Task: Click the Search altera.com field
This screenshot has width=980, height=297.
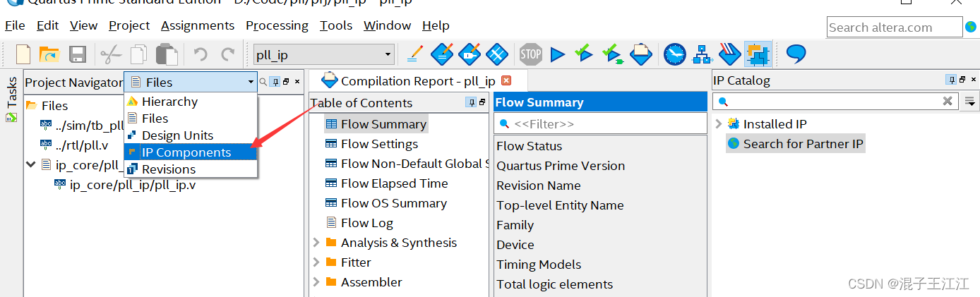Action: pyautogui.click(x=895, y=28)
